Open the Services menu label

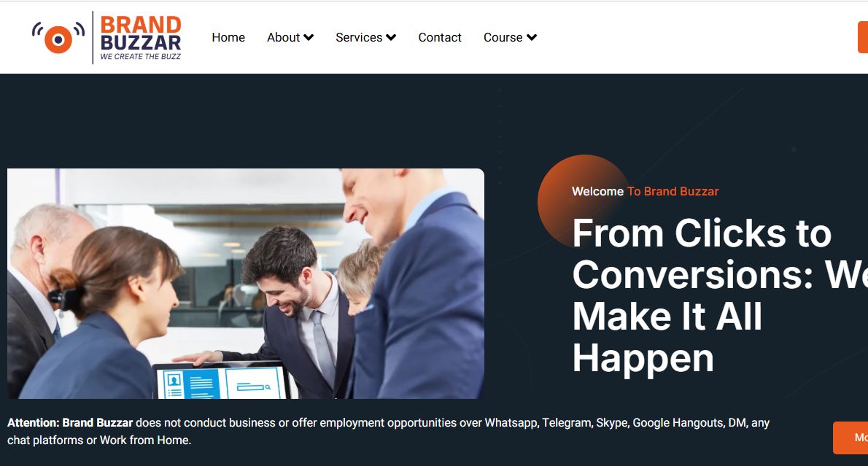(x=359, y=37)
